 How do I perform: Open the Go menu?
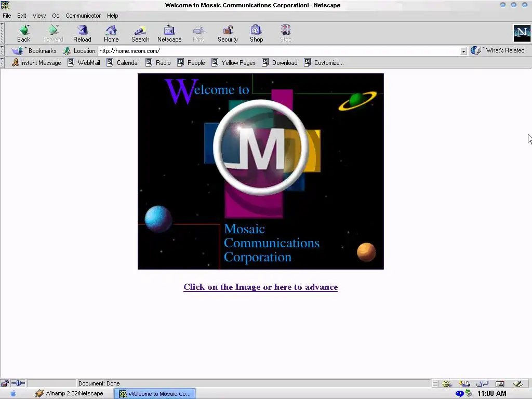tap(56, 16)
